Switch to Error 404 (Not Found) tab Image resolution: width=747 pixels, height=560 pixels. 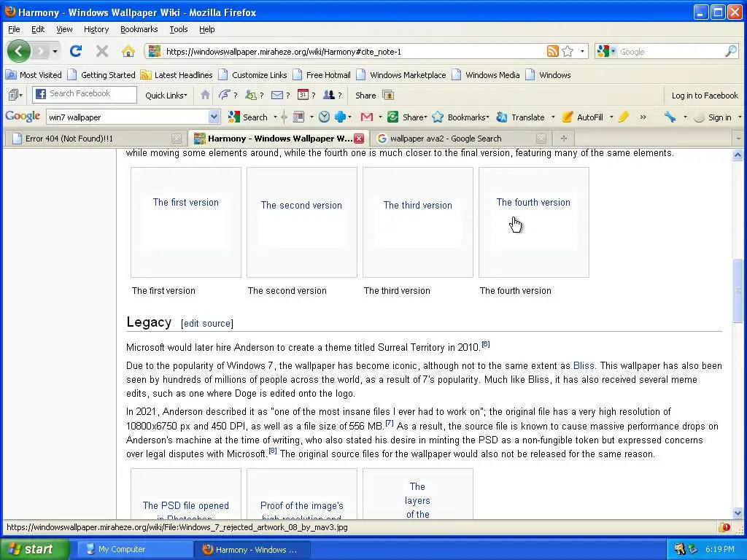coord(96,139)
